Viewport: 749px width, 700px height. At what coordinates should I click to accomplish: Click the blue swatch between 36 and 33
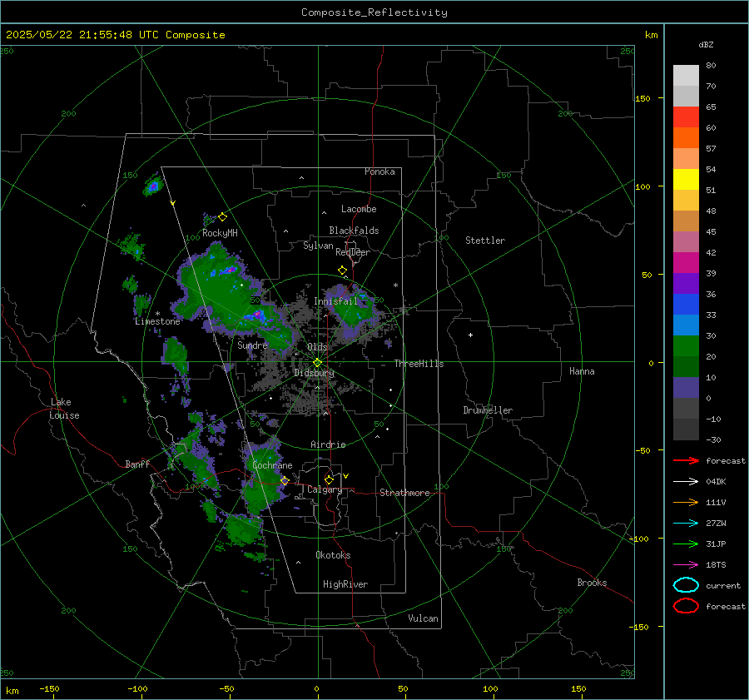point(686,305)
